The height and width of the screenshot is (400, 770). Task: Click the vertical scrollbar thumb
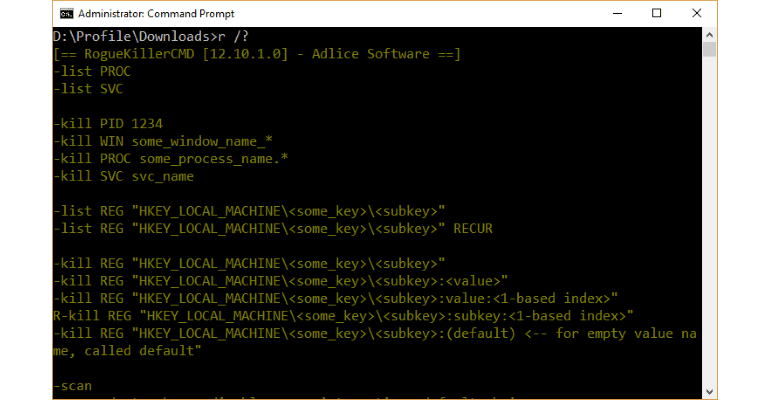(709, 51)
